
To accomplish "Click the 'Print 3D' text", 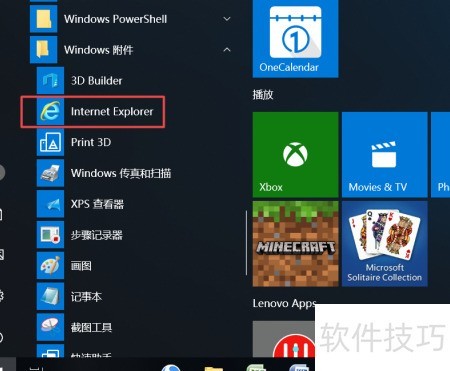I will (91, 142).
